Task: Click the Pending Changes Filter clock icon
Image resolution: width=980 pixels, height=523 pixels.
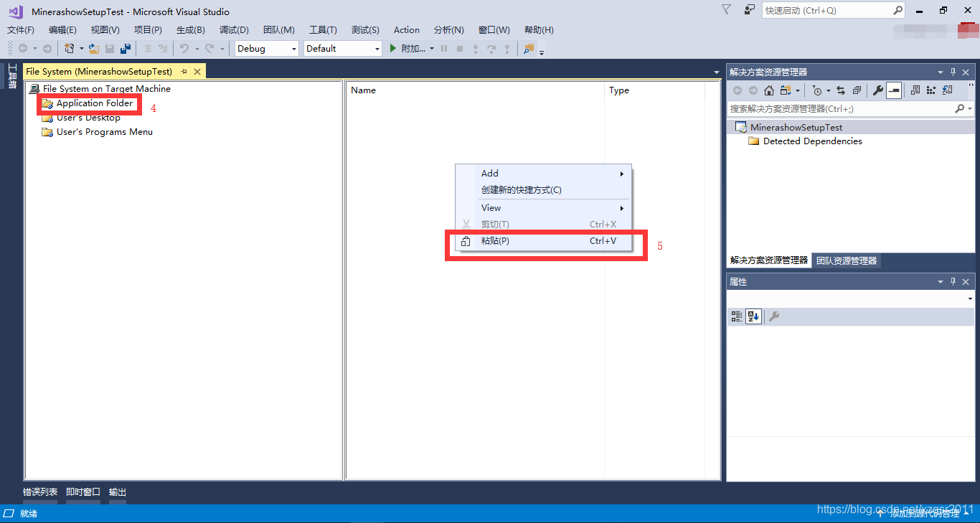Action: (x=817, y=90)
